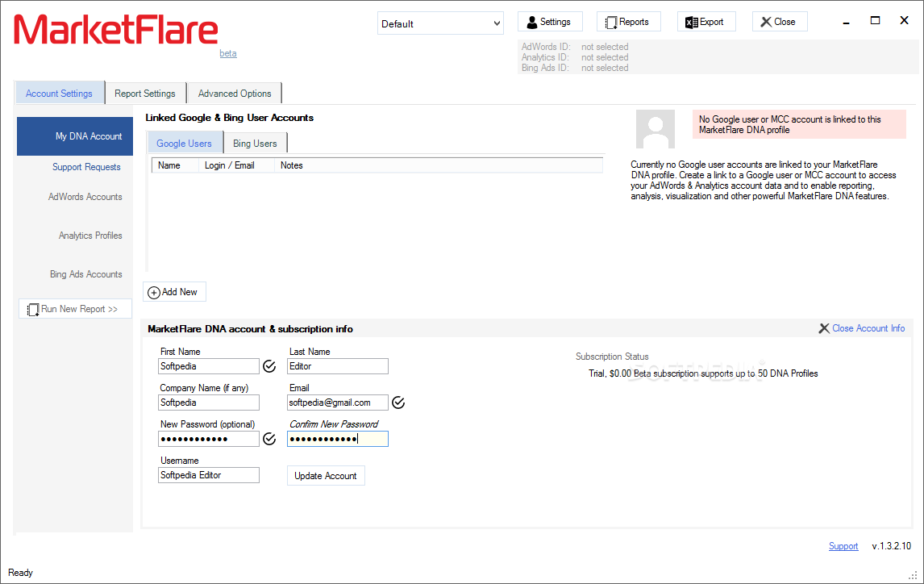Viewport: 924px width, 584px height.
Task: Click the report page icon on Reports button
Action: click(611, 23)
